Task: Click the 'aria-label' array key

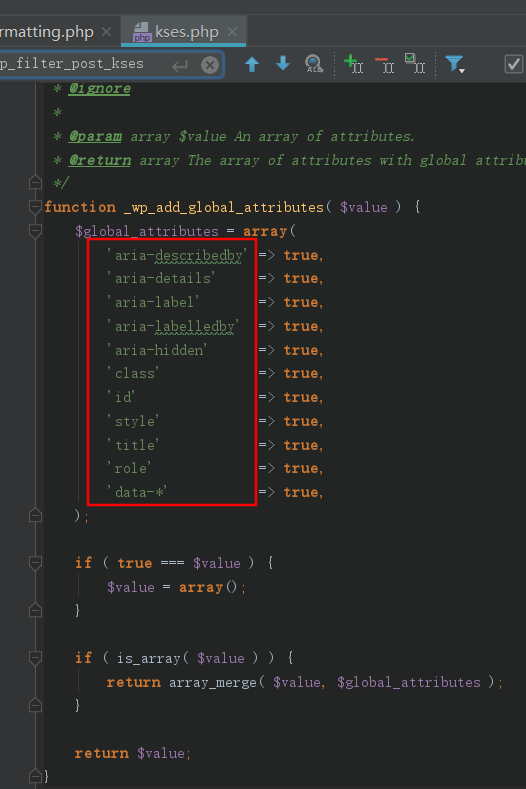Action: pos(153,302)
